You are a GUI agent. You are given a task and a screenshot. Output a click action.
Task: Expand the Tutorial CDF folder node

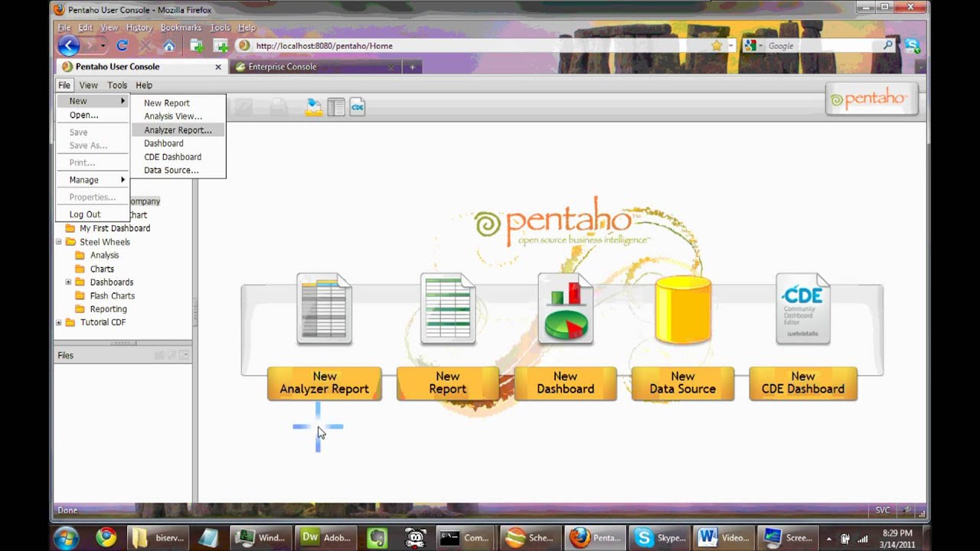pyautogui.click(x=58, y=322)
